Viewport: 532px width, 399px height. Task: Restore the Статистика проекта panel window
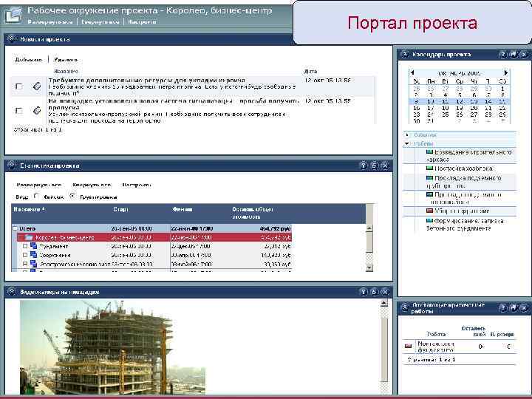coord(374,166)
